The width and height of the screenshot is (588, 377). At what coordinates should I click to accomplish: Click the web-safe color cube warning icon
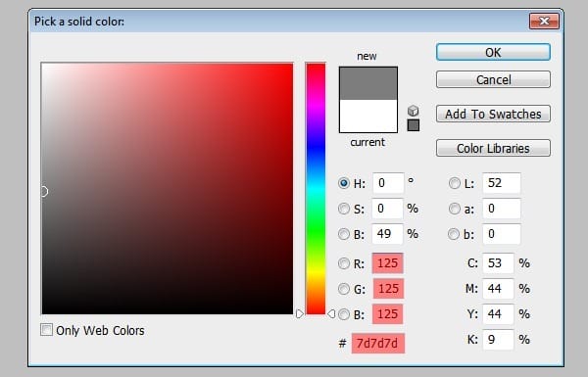413,111
